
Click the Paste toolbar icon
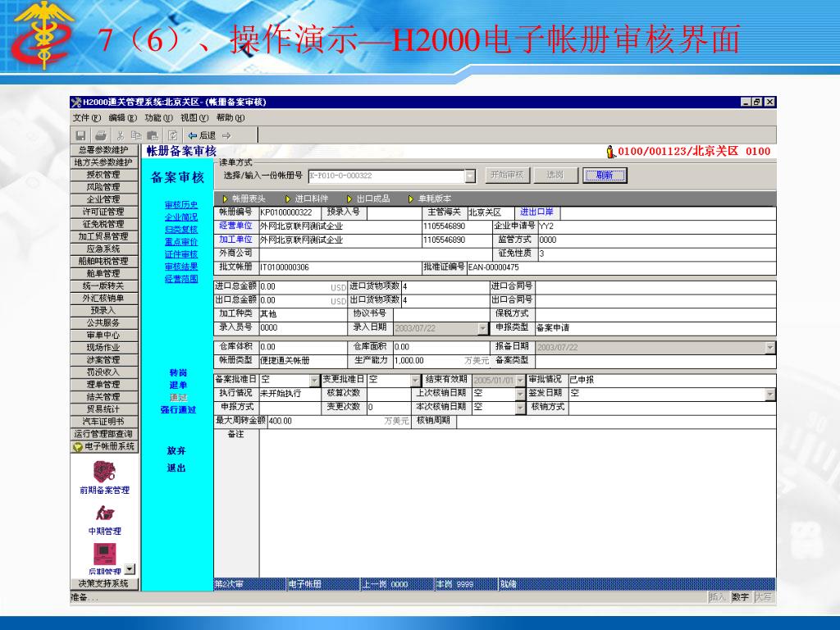pyautogui.click(x=153, y=135)
